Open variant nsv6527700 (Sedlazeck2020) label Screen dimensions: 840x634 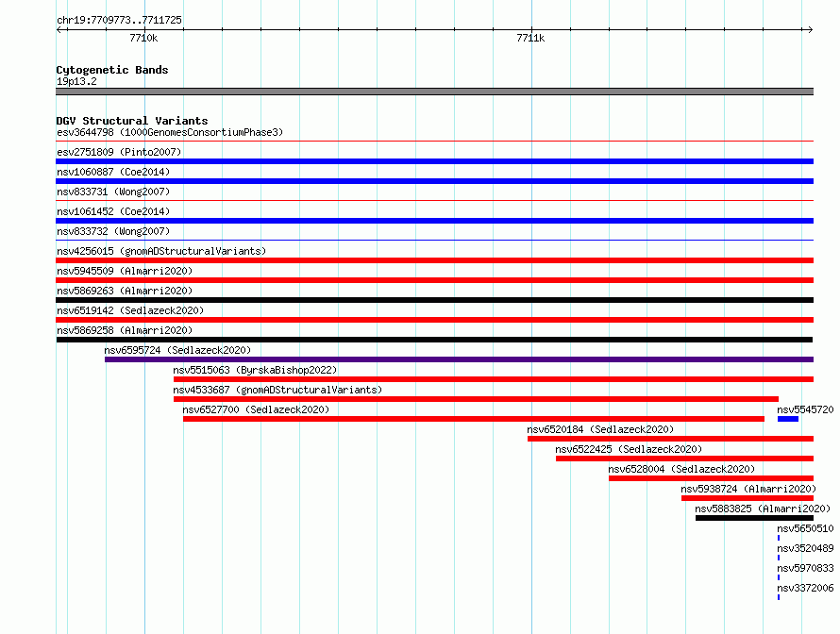[x=256, y=409]
